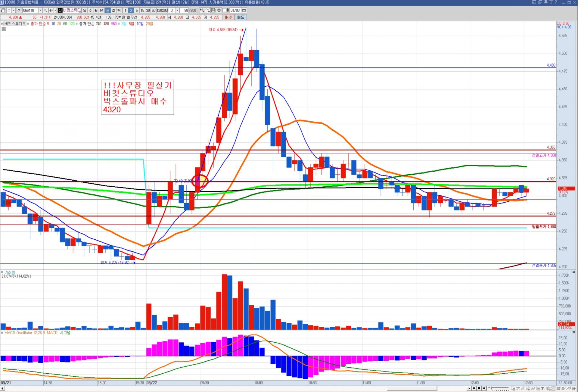Image resolution: width=578 pixels, height=392 pixels.
Task: Expand the stock code 066410 dropdown
Action: click(40, 10)
